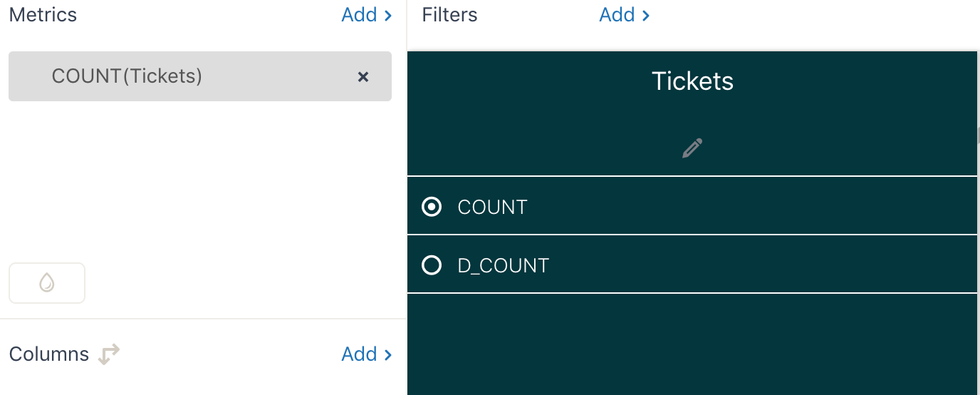The height and width of the screenshot is (395, 980).
Task: Click the pencil edit icon under Tickets
Action: (692, 148)
